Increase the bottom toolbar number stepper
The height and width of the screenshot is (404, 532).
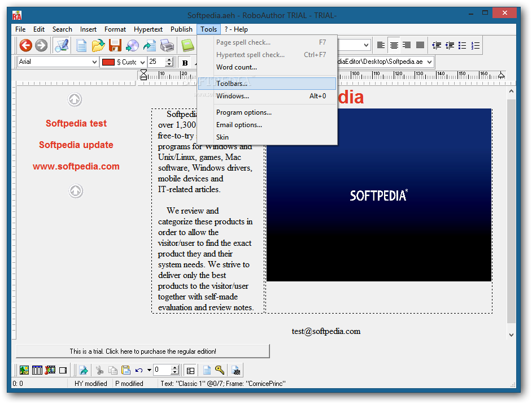(175, 368)
